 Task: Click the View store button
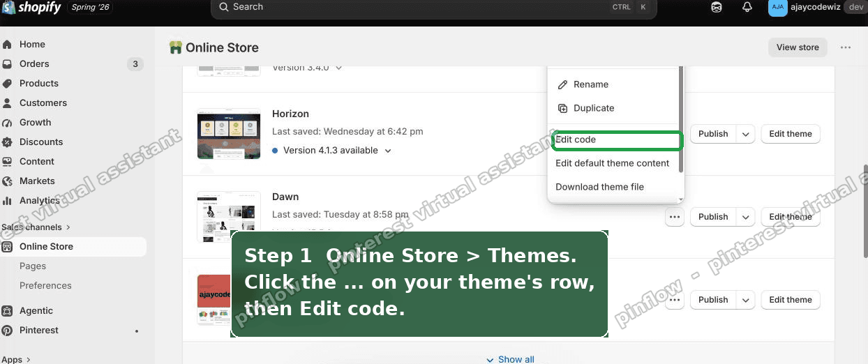click(x=798, y=47)
